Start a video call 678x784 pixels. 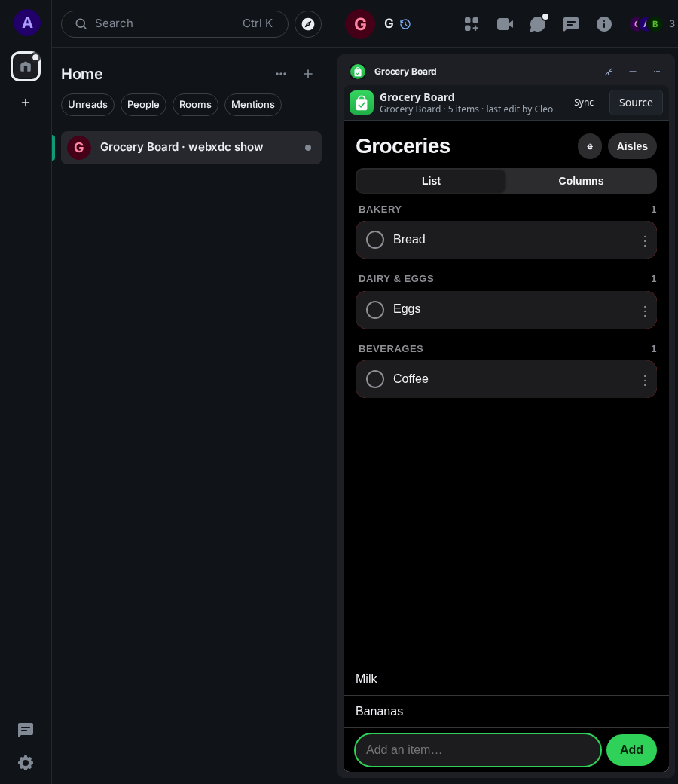[505, 24]
